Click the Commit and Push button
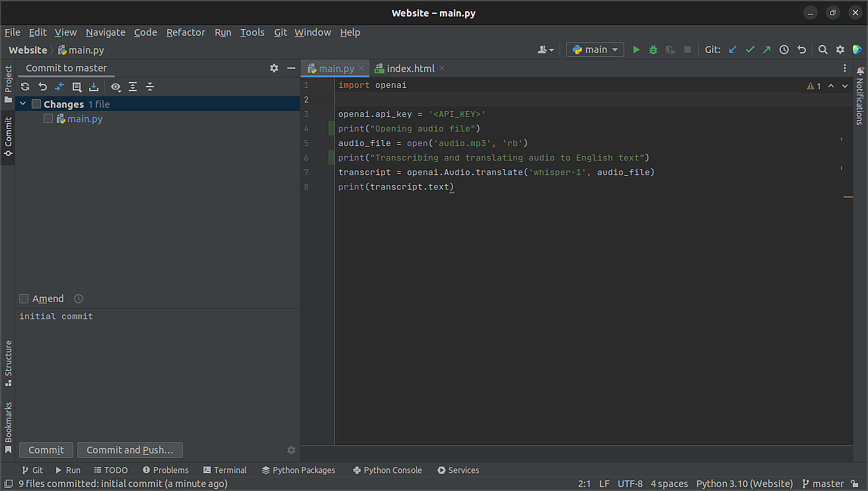Screen dimensions: 868x491 [130, 450]
